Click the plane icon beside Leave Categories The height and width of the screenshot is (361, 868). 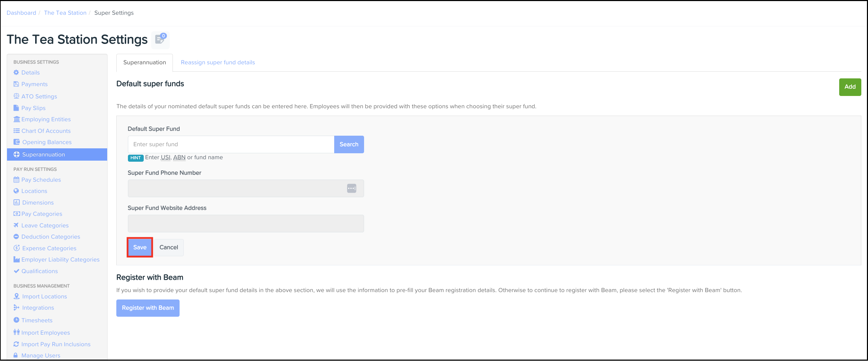coord(16,225)
